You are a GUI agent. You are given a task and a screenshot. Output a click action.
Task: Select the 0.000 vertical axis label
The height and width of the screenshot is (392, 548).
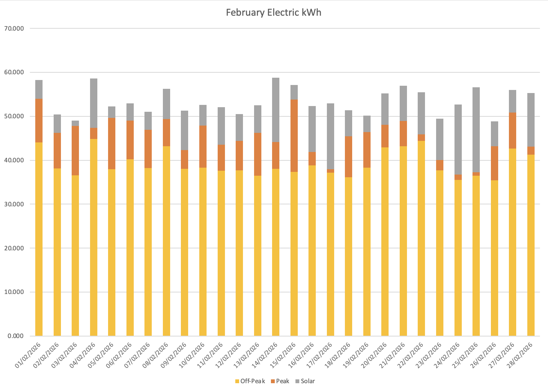coord(15,336)
